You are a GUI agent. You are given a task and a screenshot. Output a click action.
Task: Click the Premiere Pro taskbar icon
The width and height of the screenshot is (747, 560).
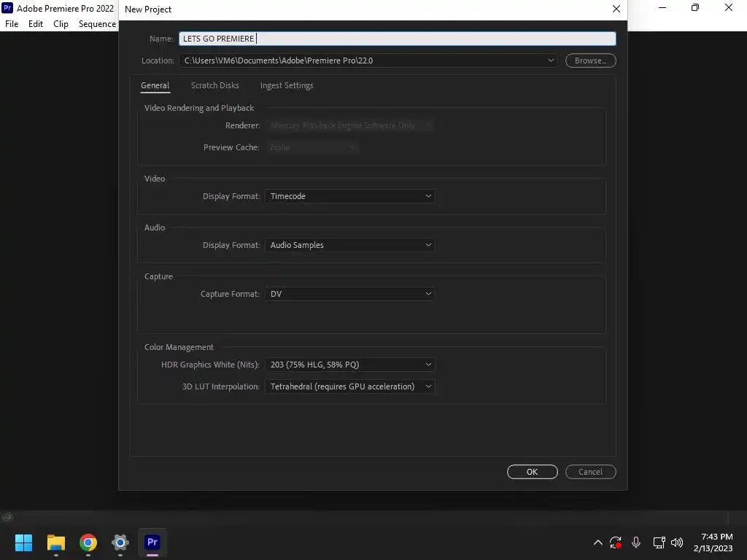(152, 542)
